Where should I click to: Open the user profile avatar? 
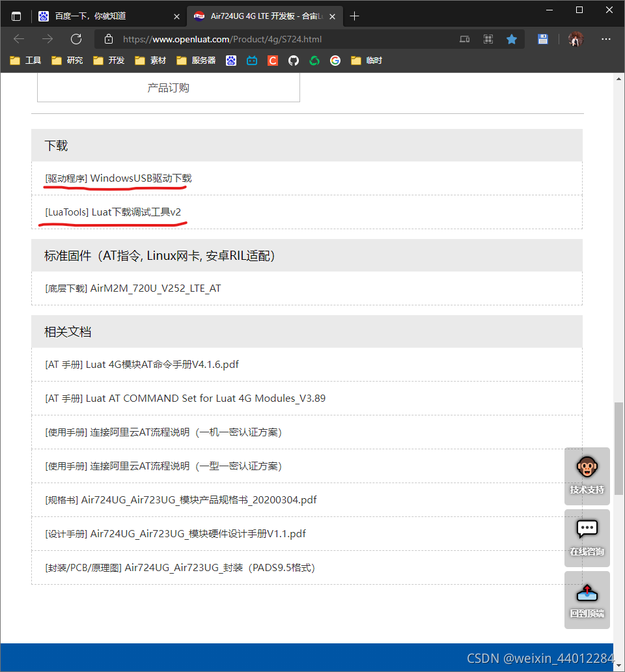[576, 39]
